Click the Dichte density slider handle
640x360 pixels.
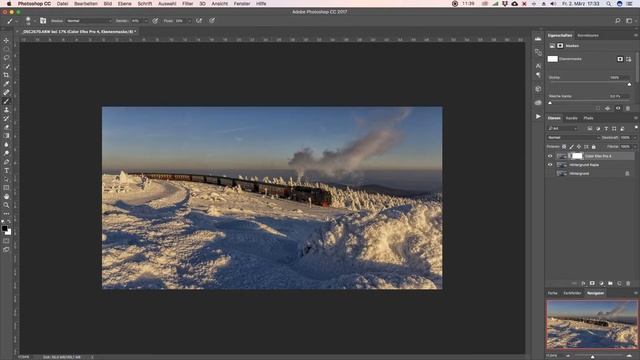[629, 84]
